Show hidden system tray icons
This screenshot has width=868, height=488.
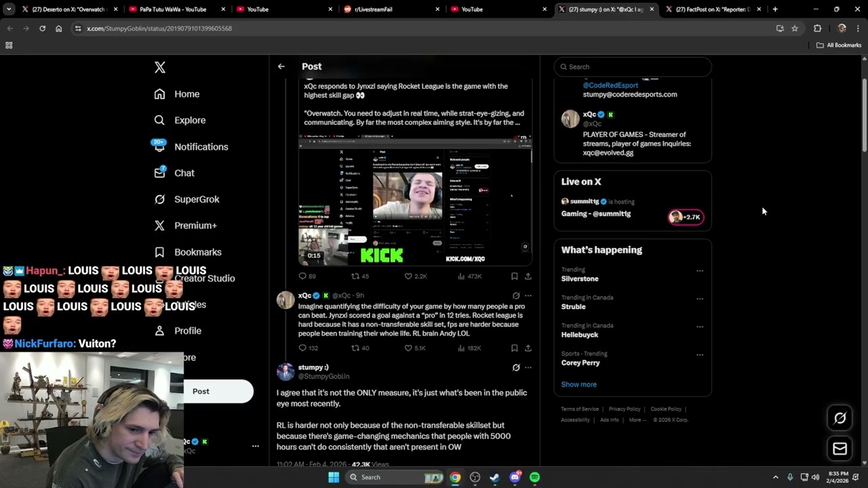775,477
